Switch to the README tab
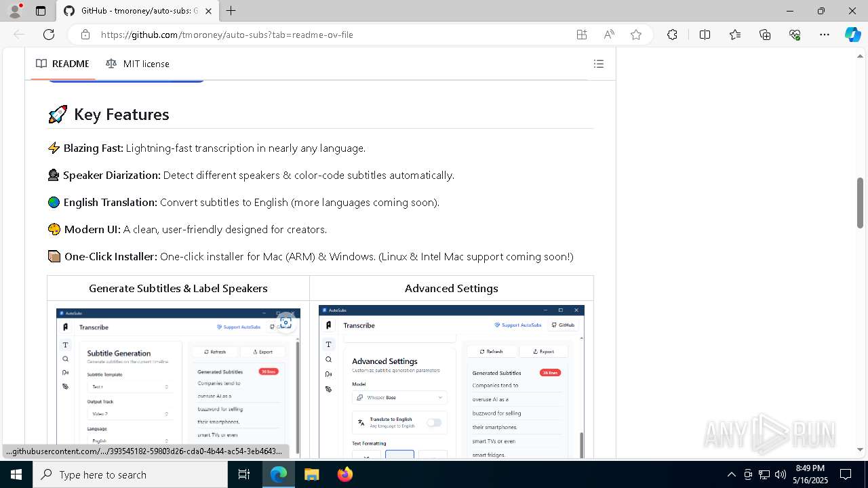This screenshot has height=488, width=868. click(x=63, y=64)
